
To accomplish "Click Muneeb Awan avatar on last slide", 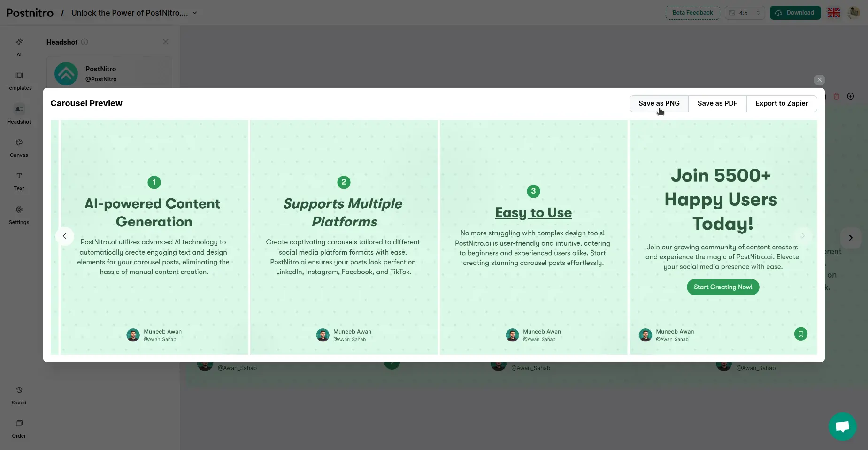I will click(x=645, y=335).
